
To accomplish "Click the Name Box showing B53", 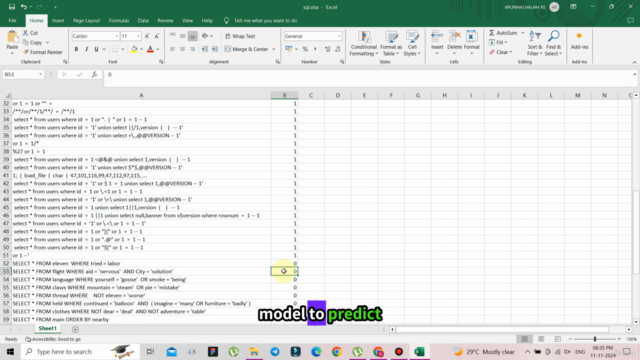I will tap(23, 74).
